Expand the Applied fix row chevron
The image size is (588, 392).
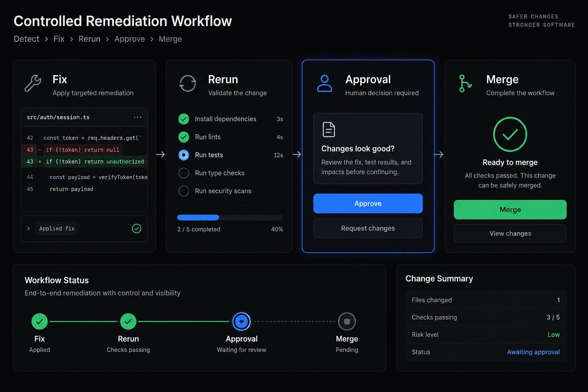pos(28,229)
